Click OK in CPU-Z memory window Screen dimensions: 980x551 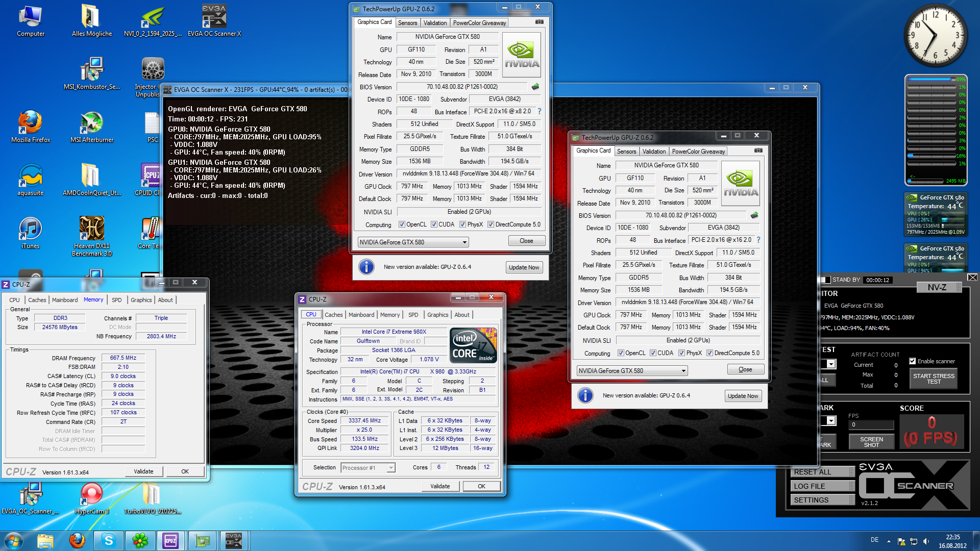point(185,471)
